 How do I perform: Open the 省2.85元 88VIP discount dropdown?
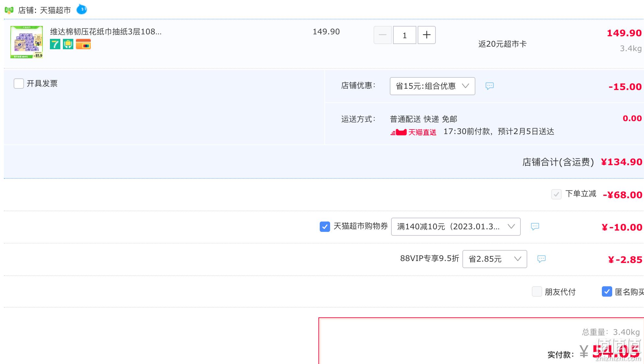pyautogui.click(x=495, y=259)
